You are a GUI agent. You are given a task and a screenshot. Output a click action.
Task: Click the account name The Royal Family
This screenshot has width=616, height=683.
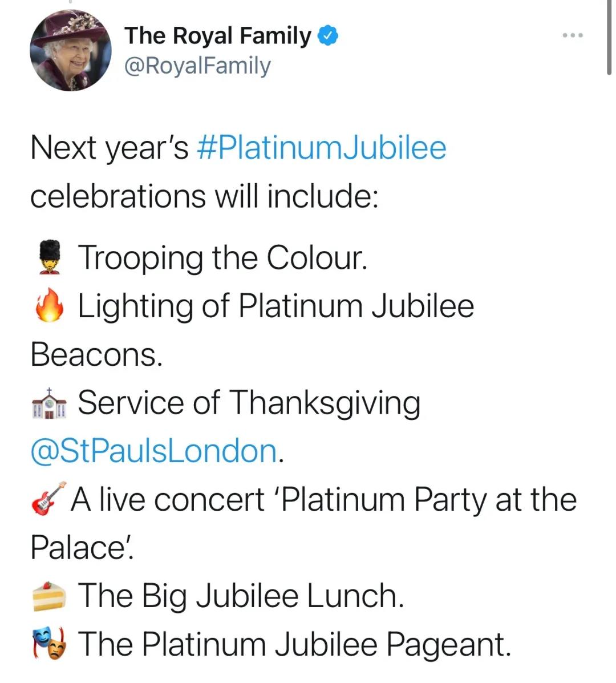218,36
